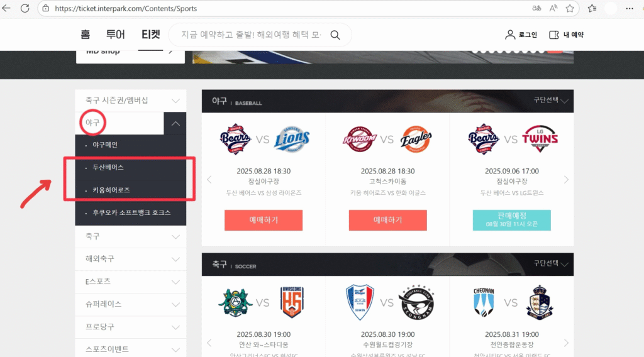The height and width of the screenshot is (357, 644).
Task: Switch to the 투어 top tab
Action: pos(116,35)
